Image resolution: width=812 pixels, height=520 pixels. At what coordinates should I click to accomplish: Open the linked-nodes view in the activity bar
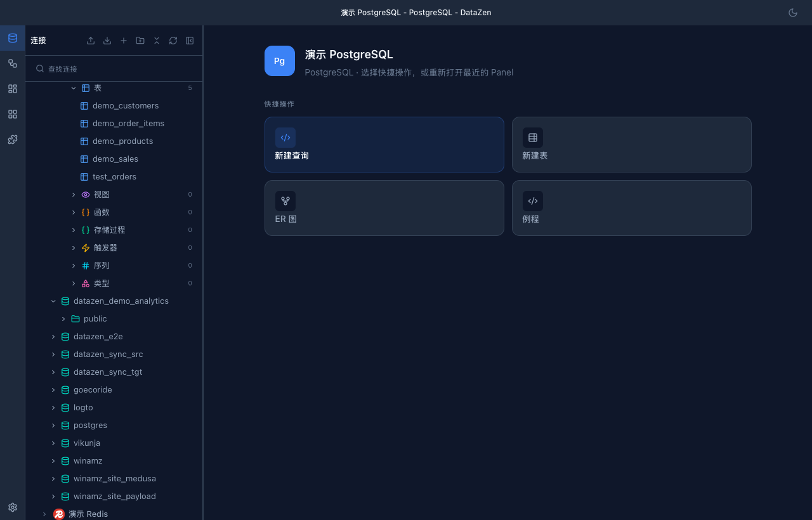[13, 63]
